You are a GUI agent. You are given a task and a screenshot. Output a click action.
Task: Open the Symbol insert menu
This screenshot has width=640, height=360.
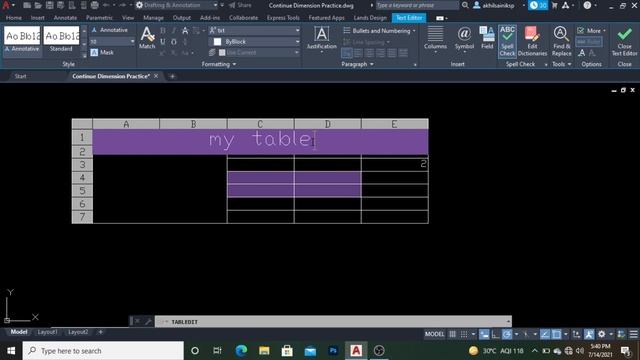(x=464, y=39)
